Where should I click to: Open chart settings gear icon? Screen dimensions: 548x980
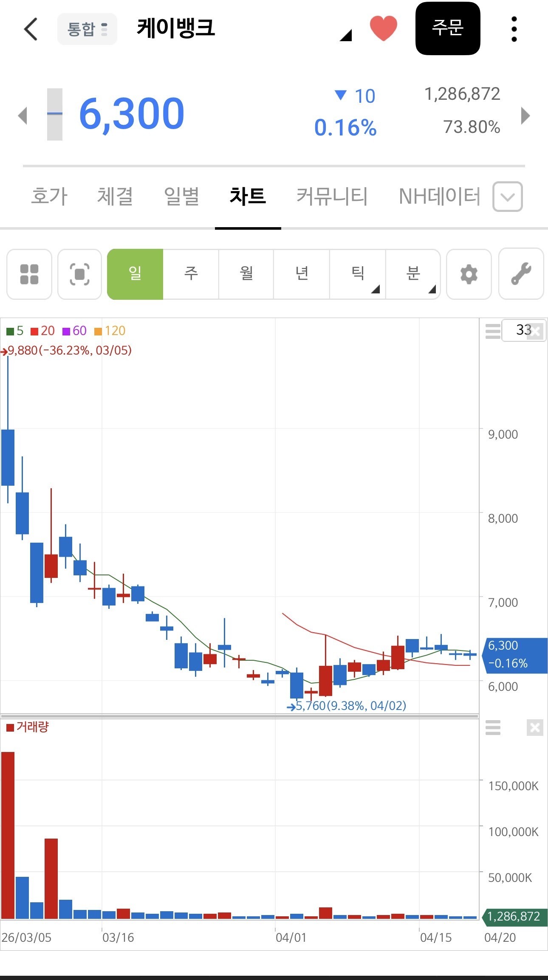pyautogui.click(x=469, y=274)
